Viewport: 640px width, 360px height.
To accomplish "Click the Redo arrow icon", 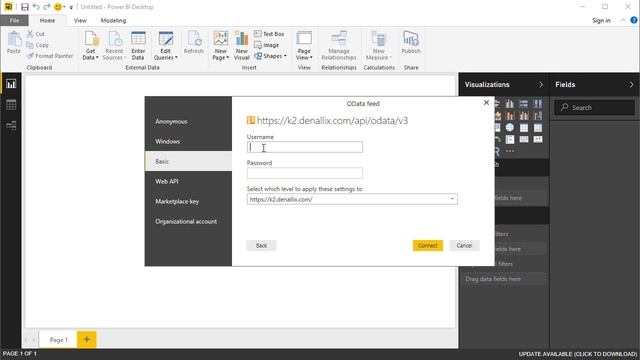I will pos(47,7).
